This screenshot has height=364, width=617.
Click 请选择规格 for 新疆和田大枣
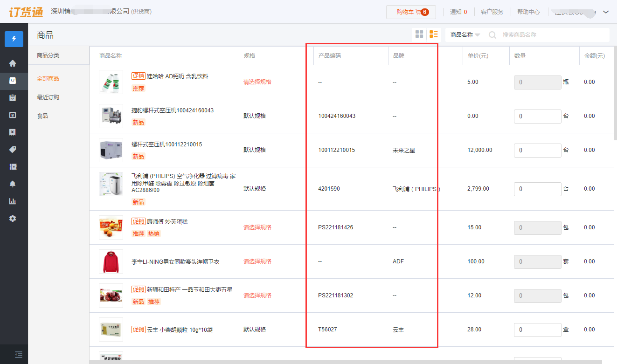[x=257, y=295]
